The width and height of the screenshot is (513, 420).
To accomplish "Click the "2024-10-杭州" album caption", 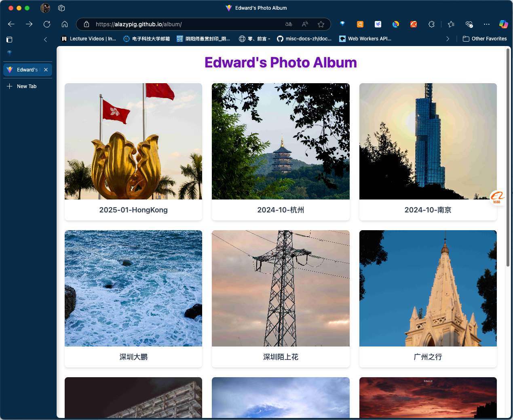I will [281, 210].
